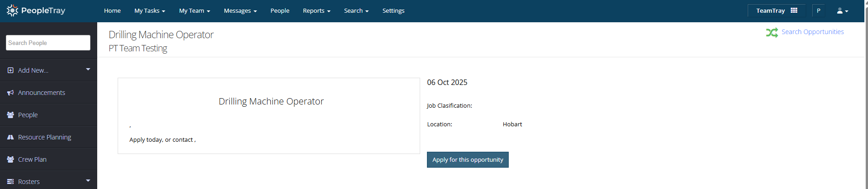The width and height of the screenshot is (868, 189).
Task: Click the Search People input field
Action: coord(48,43)
